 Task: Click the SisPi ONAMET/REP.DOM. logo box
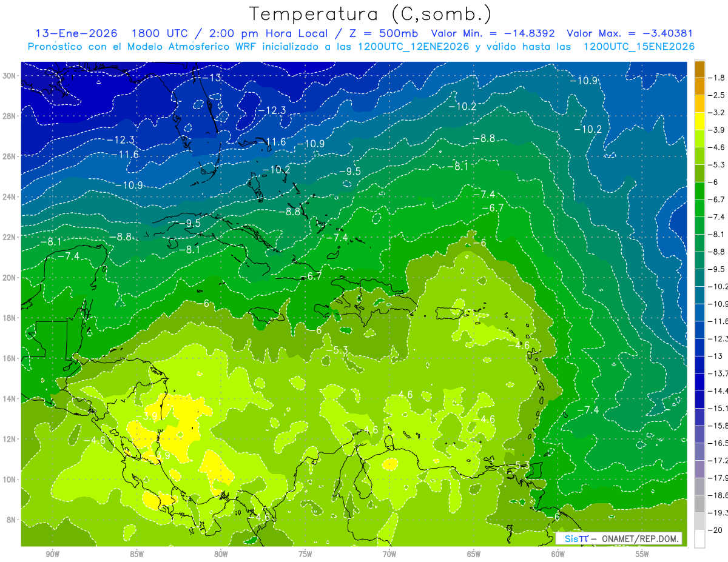point(619,538)
